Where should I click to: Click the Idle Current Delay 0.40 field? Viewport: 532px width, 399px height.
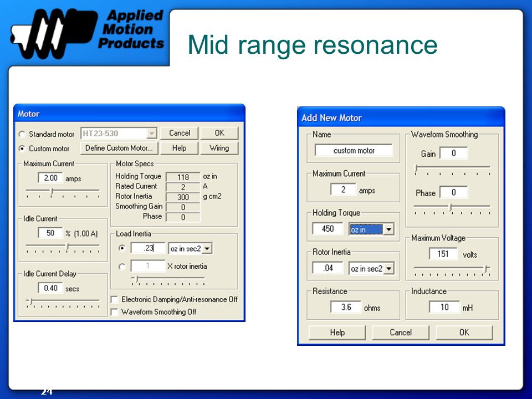click(x=50, y=288)
